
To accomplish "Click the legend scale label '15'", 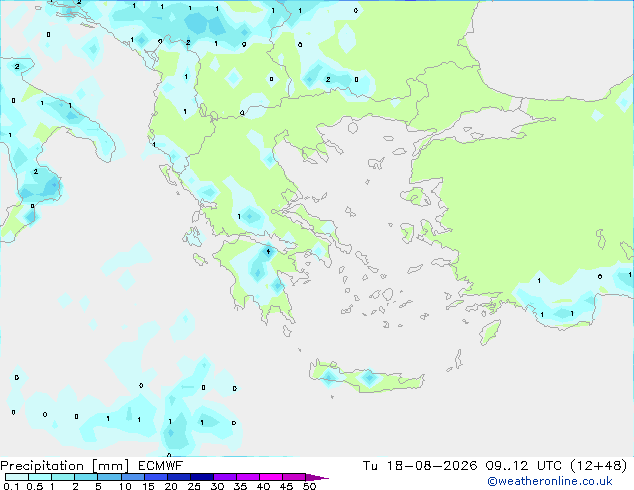I will 148,486.
